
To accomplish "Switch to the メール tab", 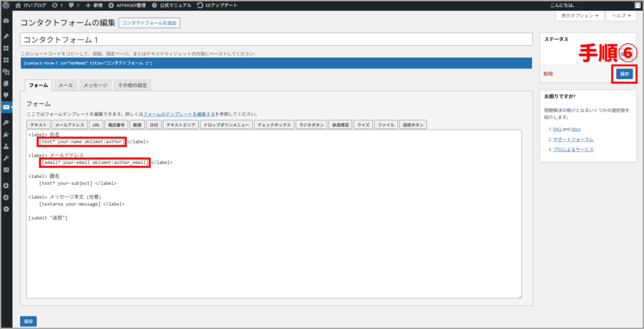I will pyautogui.click(x=65, y=85).
